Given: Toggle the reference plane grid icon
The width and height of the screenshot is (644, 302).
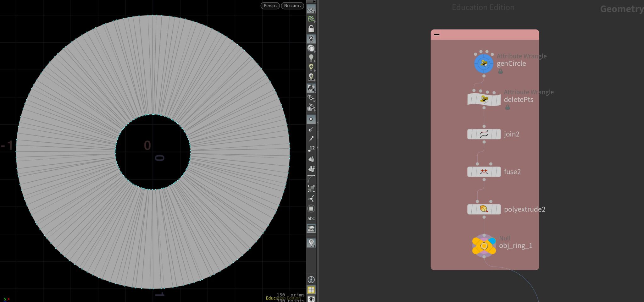Looking at the screenshot, I should 311,9.
